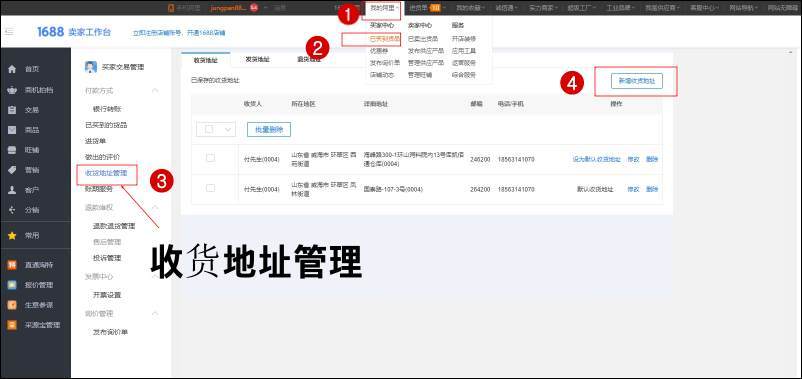Select 优惠券 in the 买家中心 column
802x379 pixels.
tap(379, 51)
